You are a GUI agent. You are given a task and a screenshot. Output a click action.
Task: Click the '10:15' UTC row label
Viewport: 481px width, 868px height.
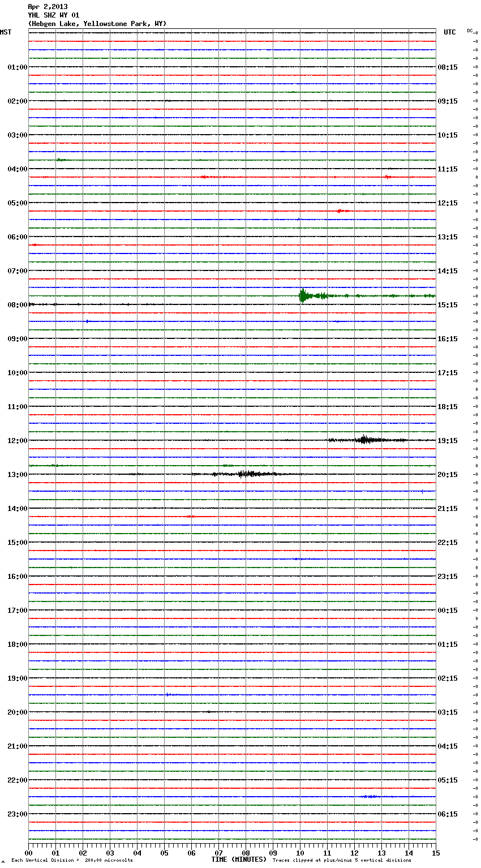click(x=448, y=135)
